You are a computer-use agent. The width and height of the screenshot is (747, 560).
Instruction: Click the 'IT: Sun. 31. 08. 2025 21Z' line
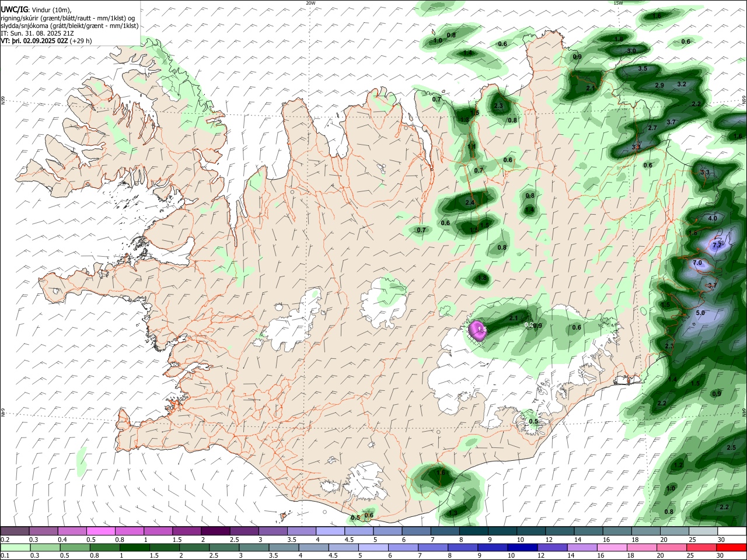point(37,33)
